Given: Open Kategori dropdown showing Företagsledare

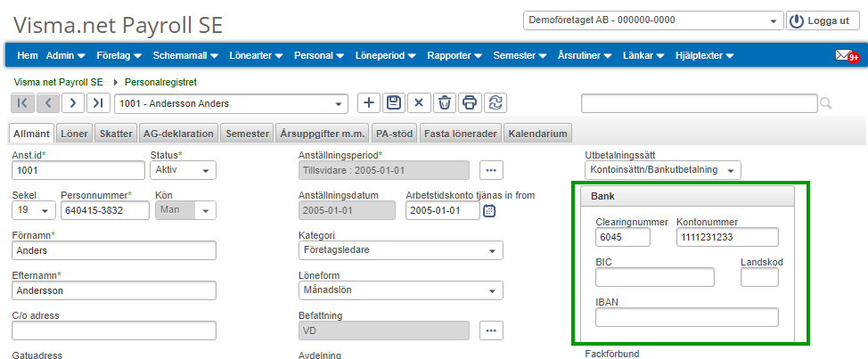Looking at the screenshot, I should [x=401, y=250].
